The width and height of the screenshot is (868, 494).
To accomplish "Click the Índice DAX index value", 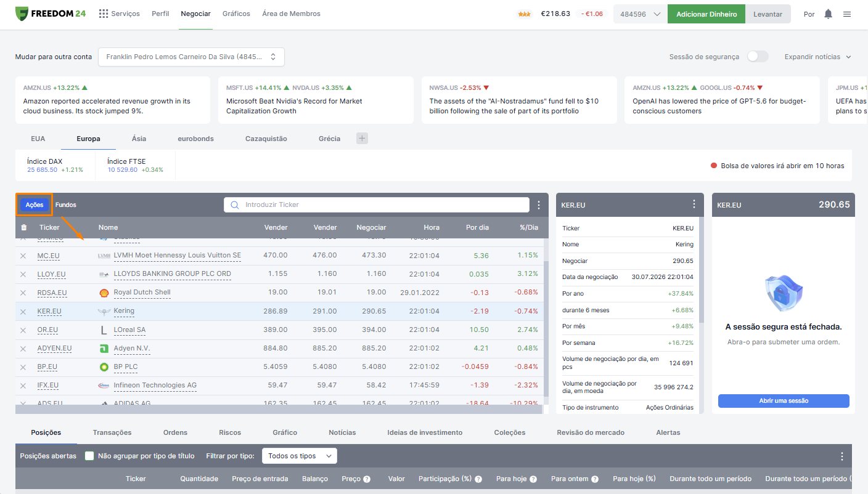I will [x=42, y=170].
